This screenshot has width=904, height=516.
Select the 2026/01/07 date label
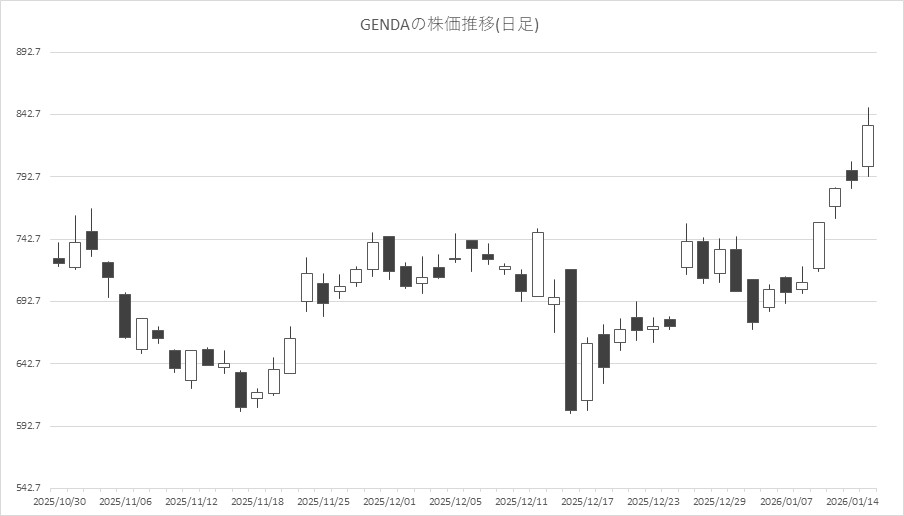point(785,501)
